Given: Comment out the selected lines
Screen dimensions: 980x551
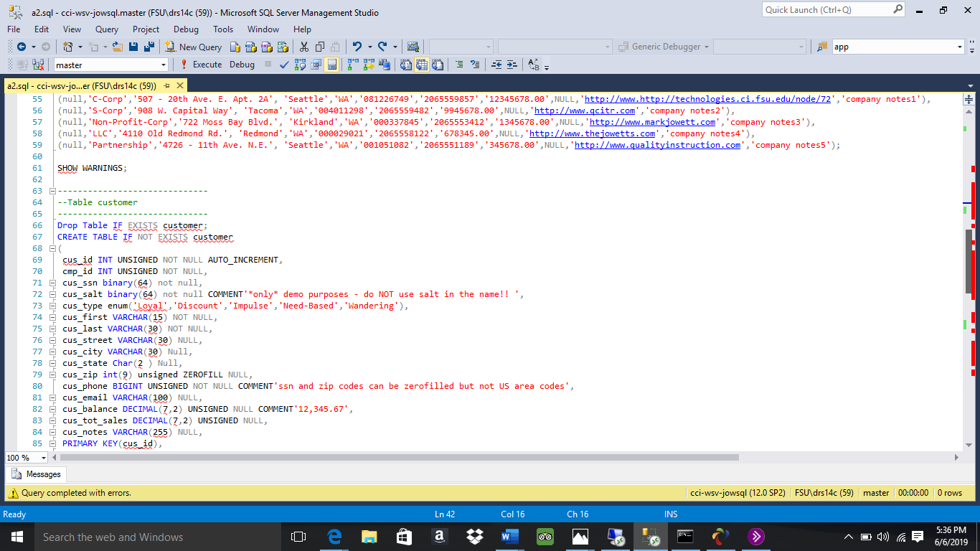Looking at the screenshot, I should click(x=459, y=65).
